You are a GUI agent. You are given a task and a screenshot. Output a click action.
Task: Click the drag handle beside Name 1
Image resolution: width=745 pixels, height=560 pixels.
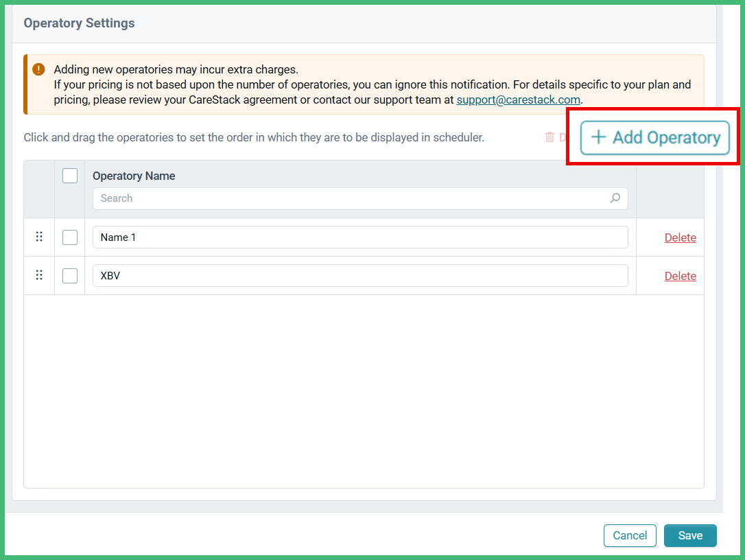(x=39, y=237)
